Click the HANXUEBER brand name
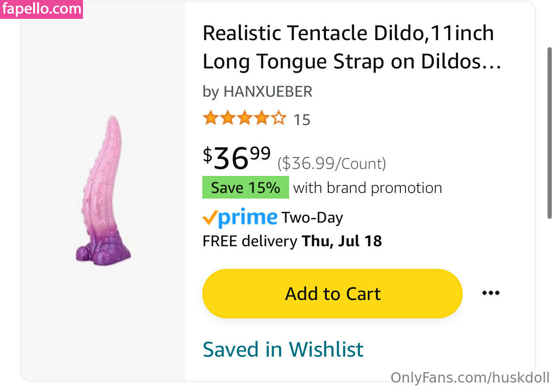Viewport: 556px width, 392px height. click(x=268, y=92)
